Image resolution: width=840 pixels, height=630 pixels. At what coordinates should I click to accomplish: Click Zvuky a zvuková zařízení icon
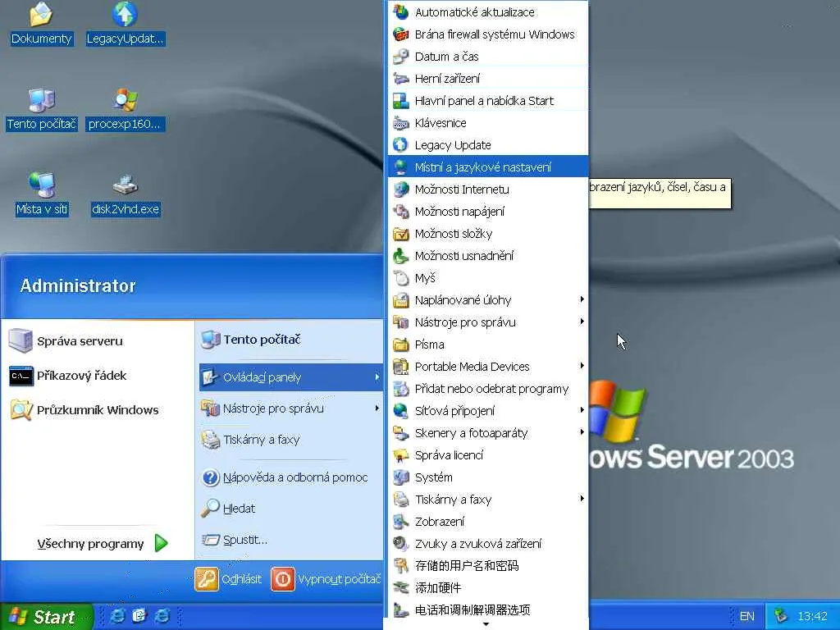pyautogui.click(x=400, y=544)
